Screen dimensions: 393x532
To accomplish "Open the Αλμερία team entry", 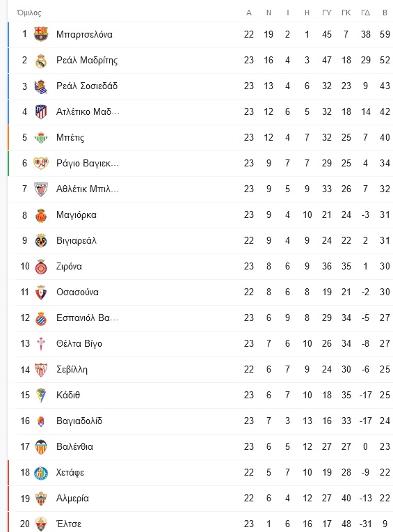I will pos(72,499).
